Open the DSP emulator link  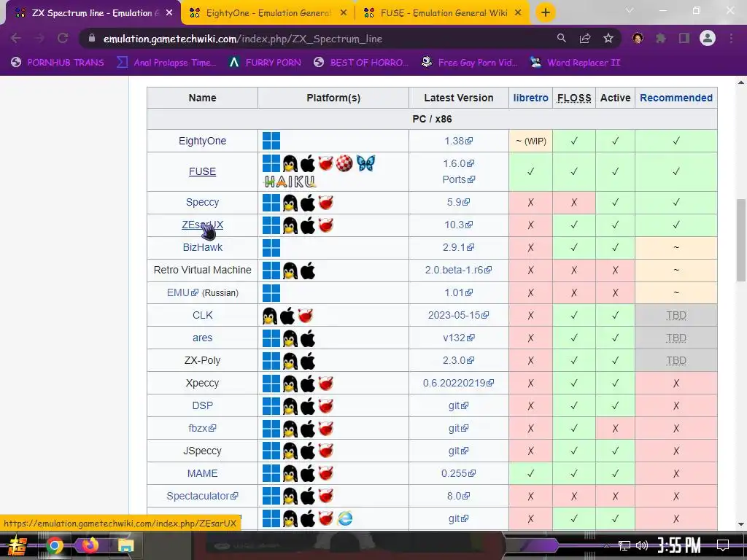click(203, 405)
